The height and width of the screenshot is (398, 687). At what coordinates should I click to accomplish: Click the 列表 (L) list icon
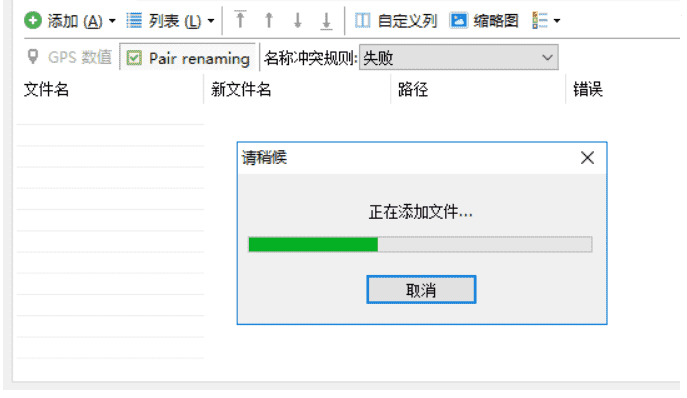click(134, 20)
